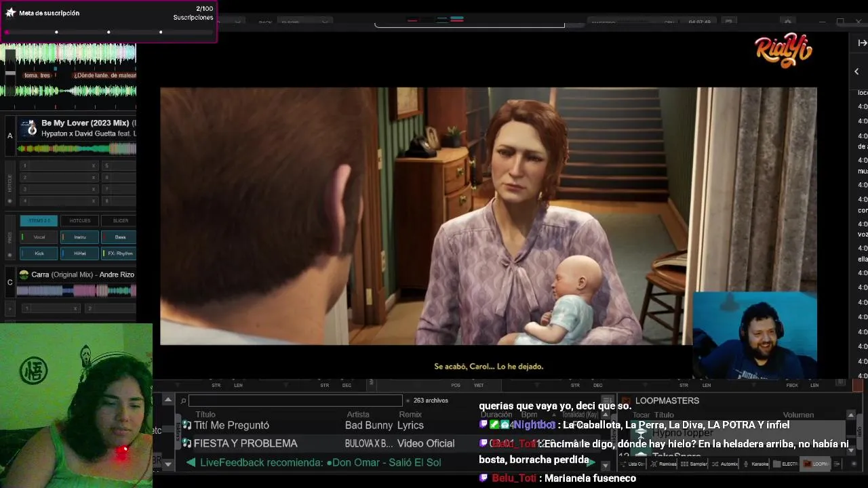This screenshot has width=868, height=488.
Task: Toggle the FX: Rhythm stem pad
Action: coord(119,253)
